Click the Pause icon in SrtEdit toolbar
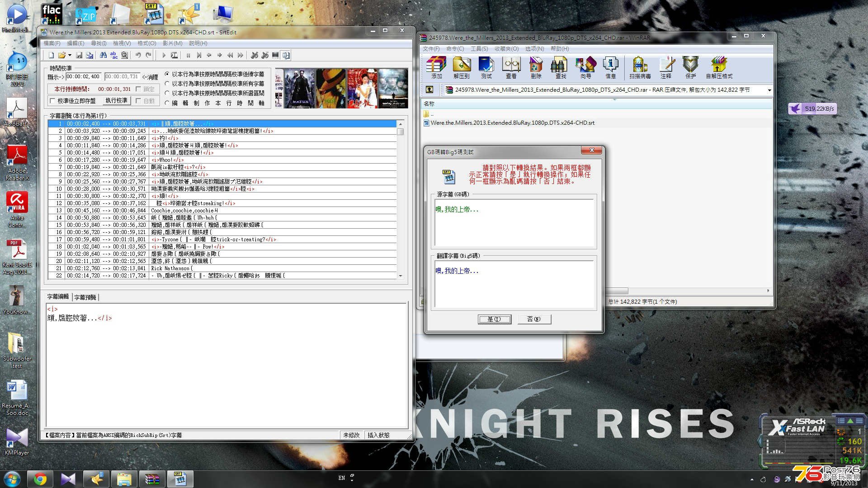This screenshot has width=868, height=488. coord(188,55)
